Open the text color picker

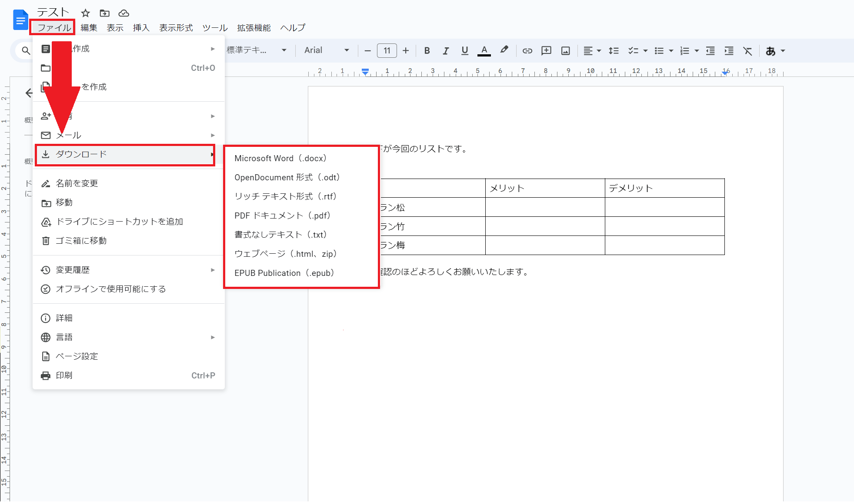click(x=484, y=51)
